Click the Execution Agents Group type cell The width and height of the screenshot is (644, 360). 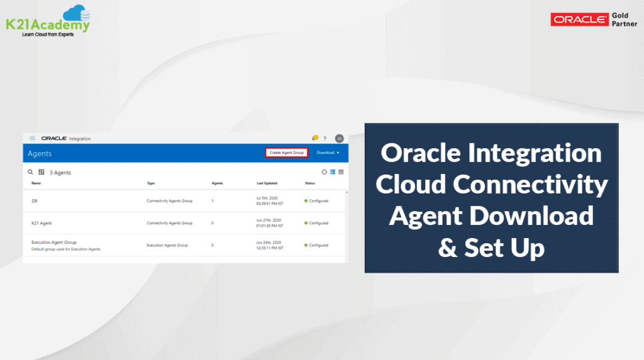(167, 245)
